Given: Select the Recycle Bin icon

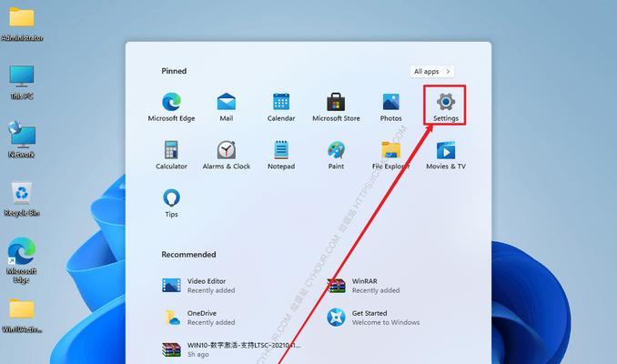Looking at the screenshot, I should [x=22, y=199].
